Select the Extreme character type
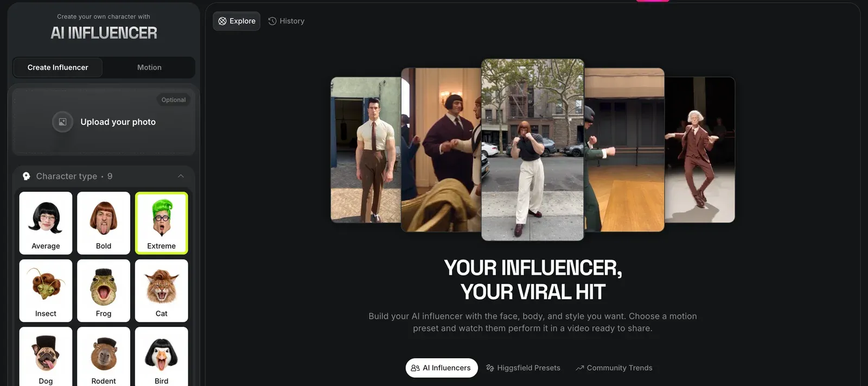868x386 pixels. (162, 223)
